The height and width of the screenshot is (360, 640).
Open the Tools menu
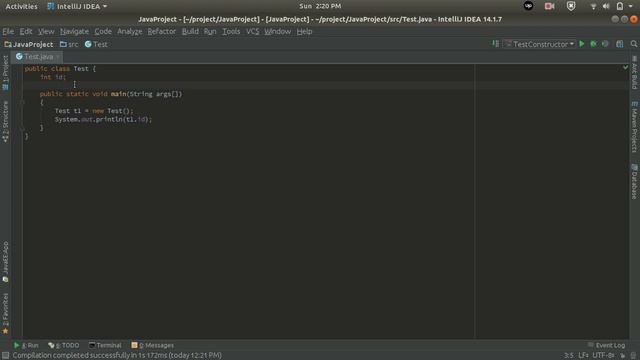click(x=231, y=31)
